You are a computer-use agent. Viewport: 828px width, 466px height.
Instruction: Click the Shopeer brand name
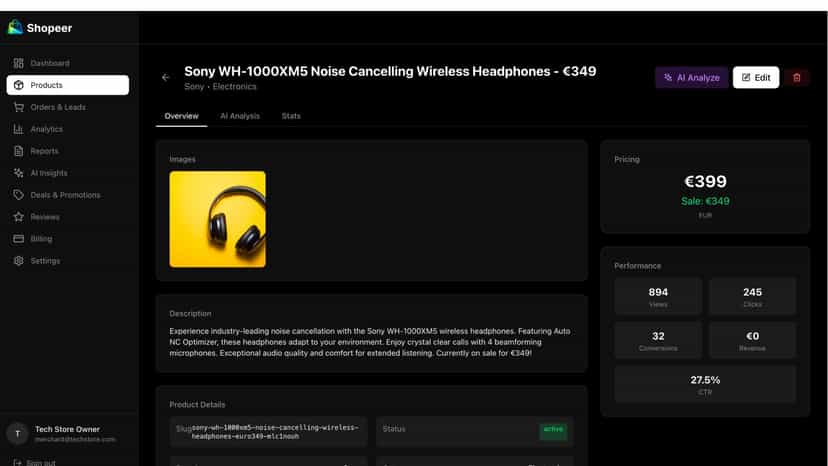pyautogui.click(x=49, y=28)
